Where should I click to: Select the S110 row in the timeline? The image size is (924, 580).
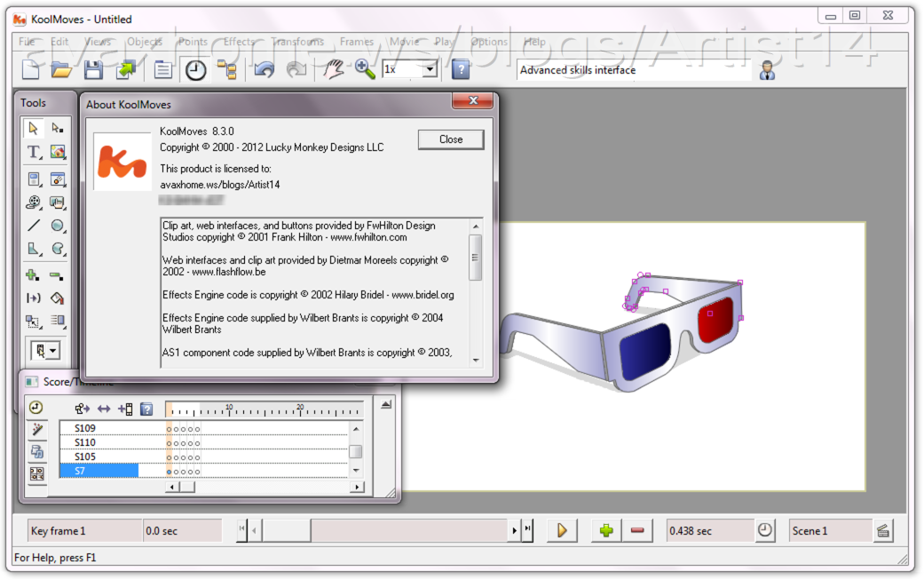coord(203,442)
